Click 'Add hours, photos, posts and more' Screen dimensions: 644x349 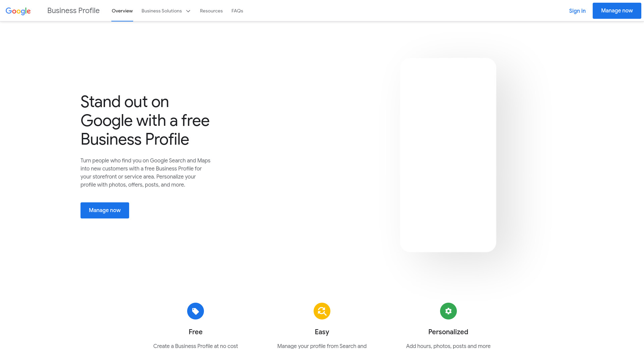448,346
